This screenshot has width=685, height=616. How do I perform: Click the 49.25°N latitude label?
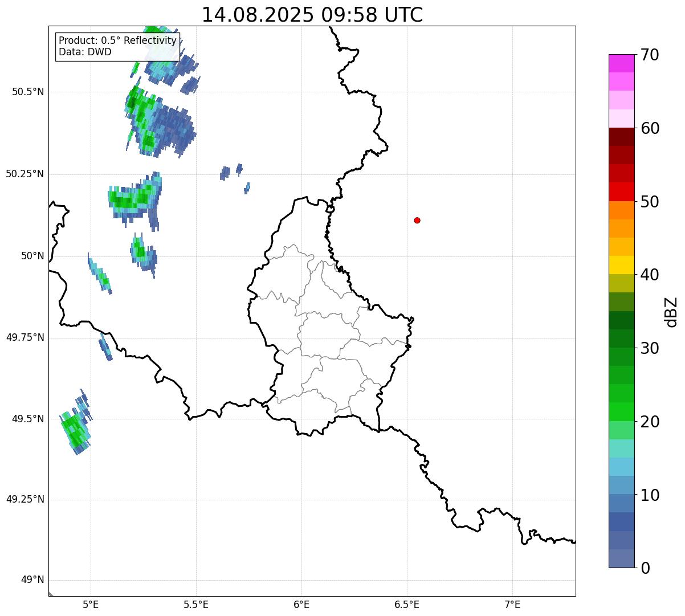tap(25, 499)
